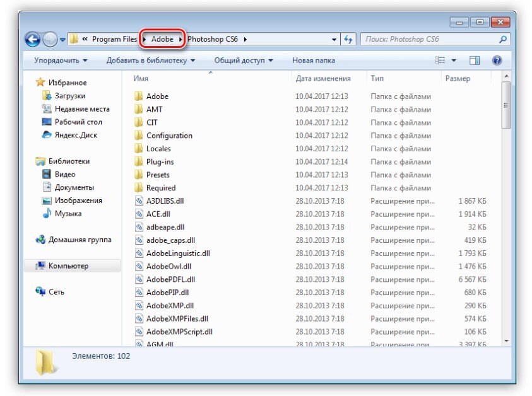Click the Required folder icon
This screenshot has width=532, height=396.
point(138,188)
